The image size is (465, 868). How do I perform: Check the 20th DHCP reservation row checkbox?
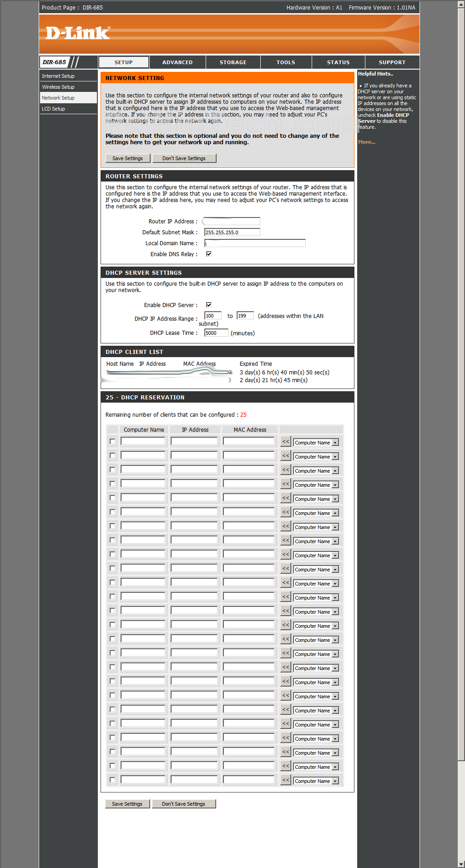coord(112,709)
